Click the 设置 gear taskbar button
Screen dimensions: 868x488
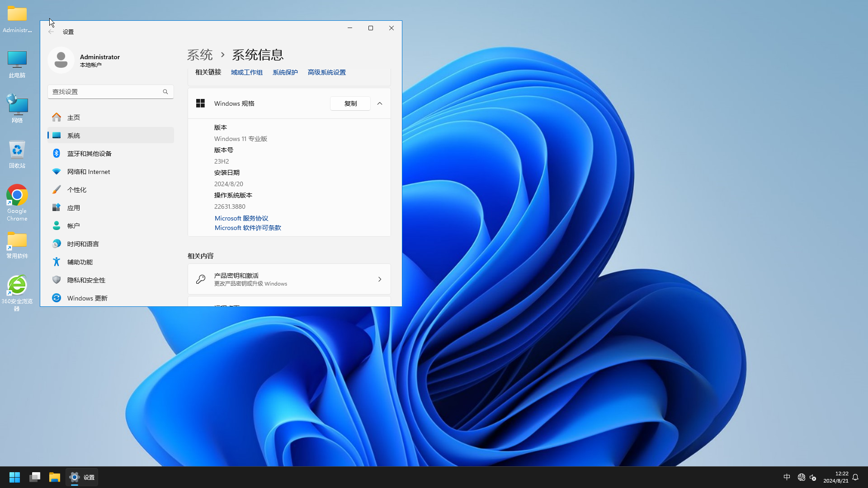tap(82, 477)
